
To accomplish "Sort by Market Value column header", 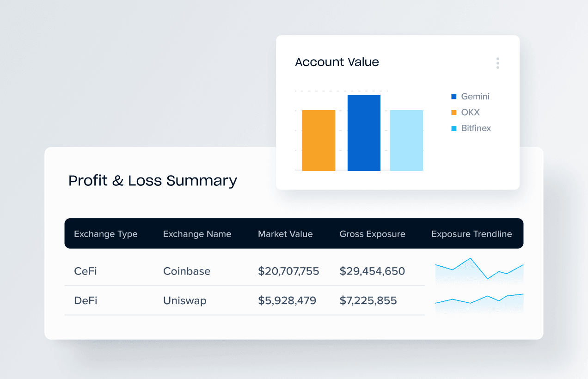I will [285, 234].
